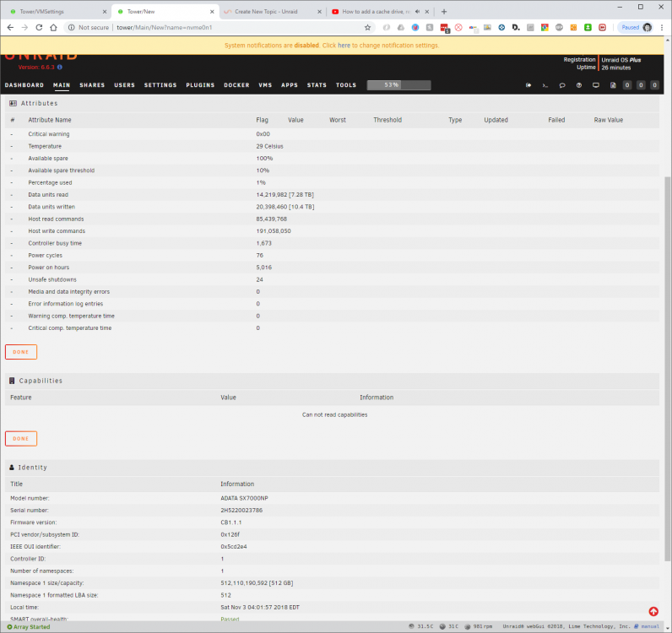This screenshot has height=633, width=672.
Task: Click the 'Power on hours' row label
Action: coord(49,268)
